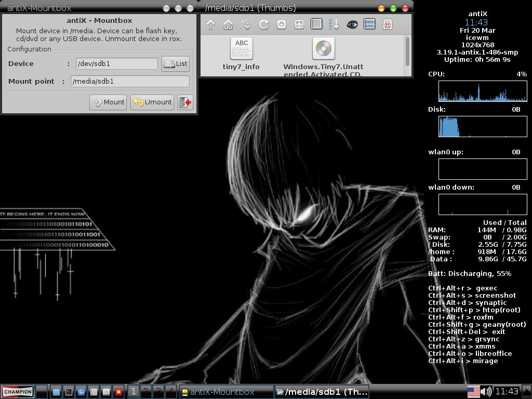This screenshot has width=532, height=399.
Task: Switch to workspace 2 in the taskbar
Action: (x=145, y=391)
